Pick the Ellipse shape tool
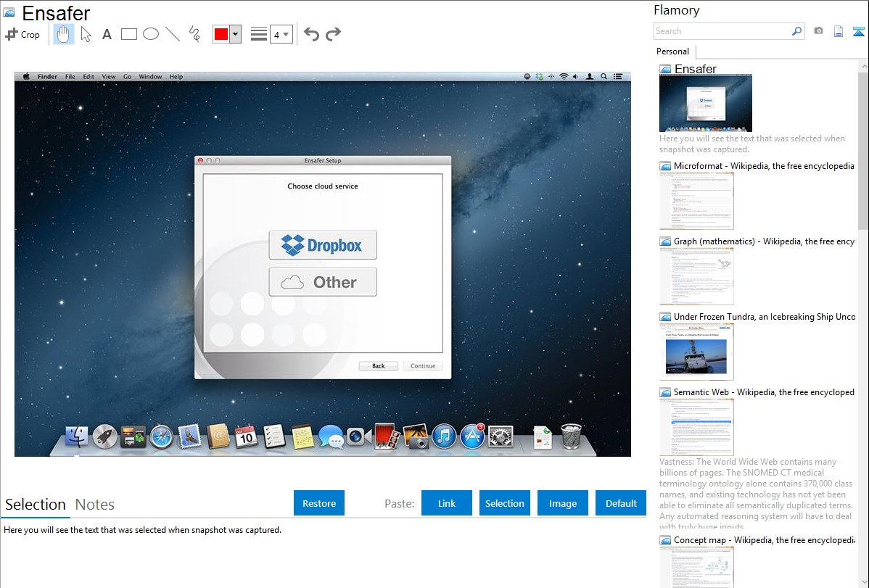Screen dimensions: 869x588 (151, 34)
